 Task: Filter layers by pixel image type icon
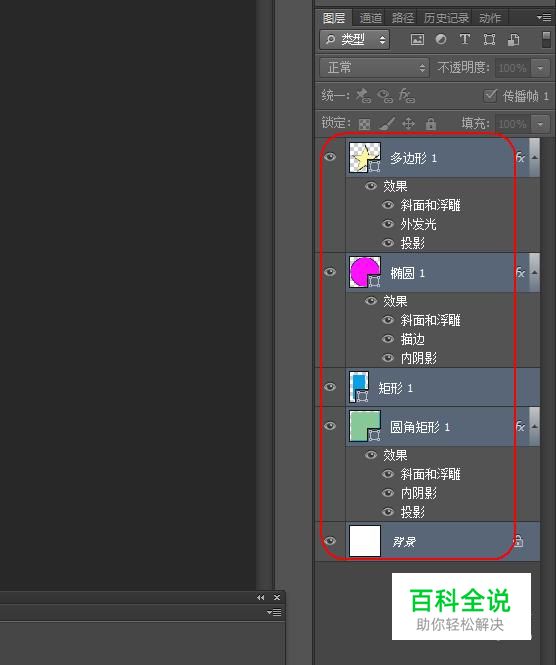[417, 40]
